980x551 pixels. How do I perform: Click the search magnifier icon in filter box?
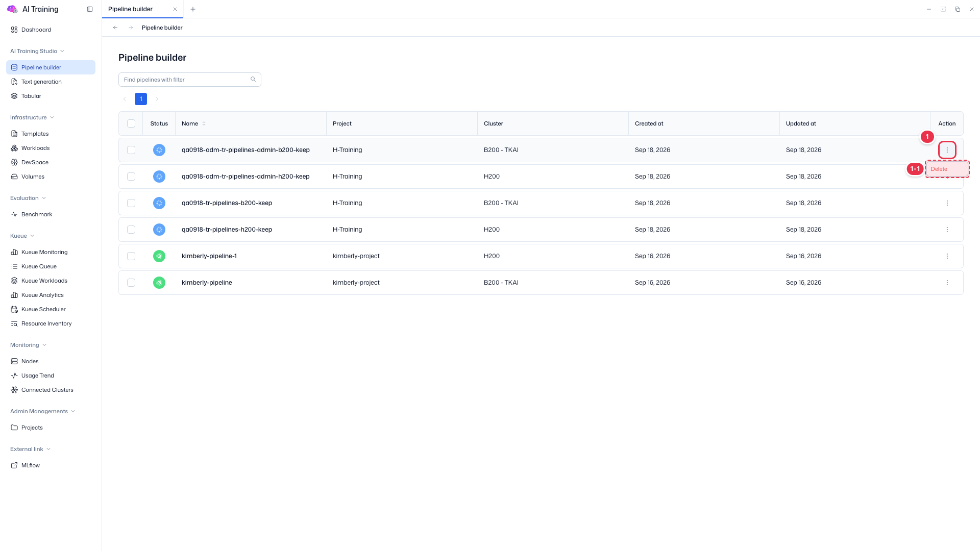point(253,80)
